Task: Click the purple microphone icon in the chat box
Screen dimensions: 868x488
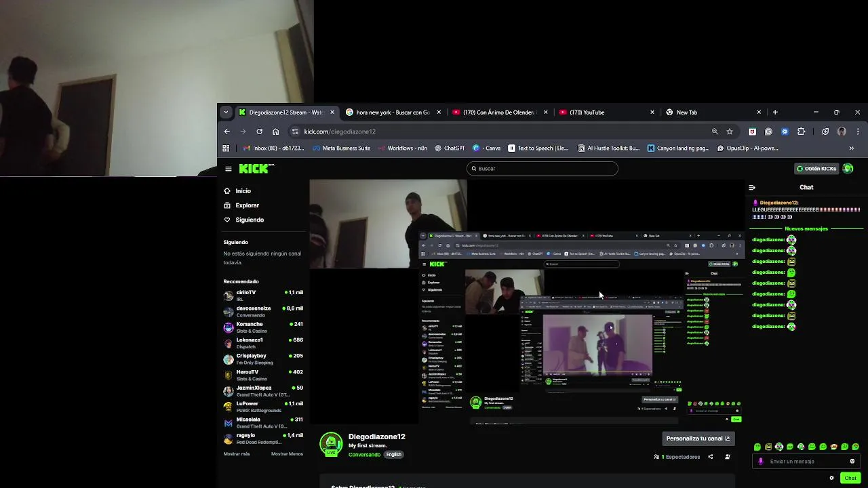Action: pyautogui.click(x=761, y=462)
